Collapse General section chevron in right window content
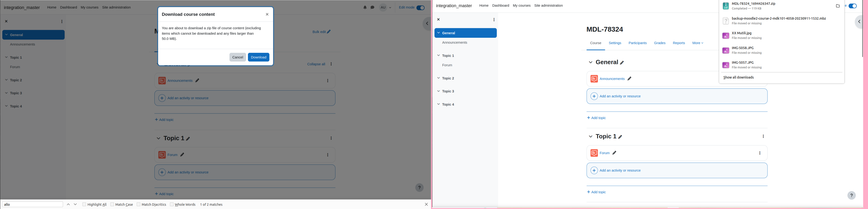The height and width of the screenshot is (209, 868). (x=590, y=62)
